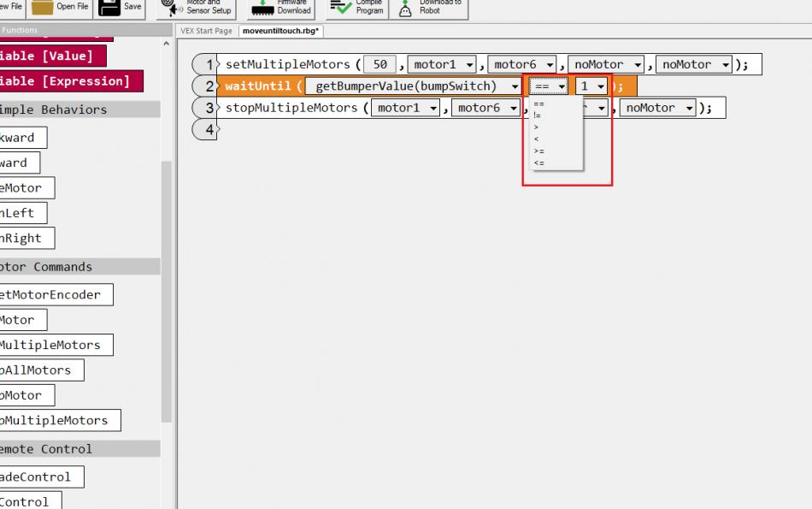Click the Download to Robot icon
The image size is (812, 509).
(405, 8)
